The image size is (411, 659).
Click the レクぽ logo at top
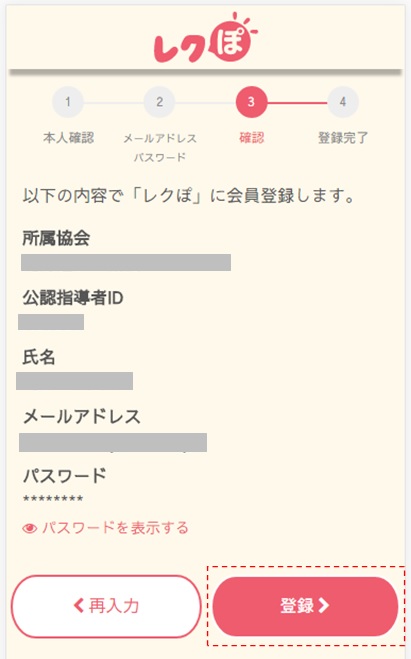coord(206,38)
